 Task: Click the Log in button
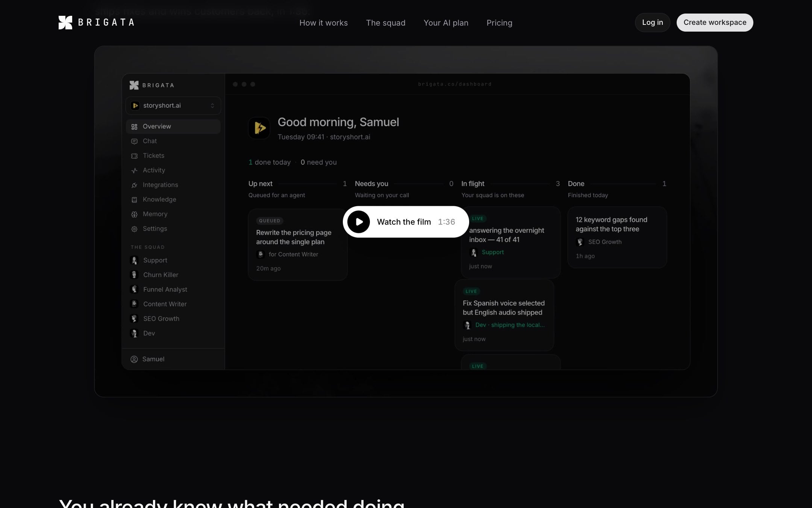pyautogui.click(x=652, y=23)
